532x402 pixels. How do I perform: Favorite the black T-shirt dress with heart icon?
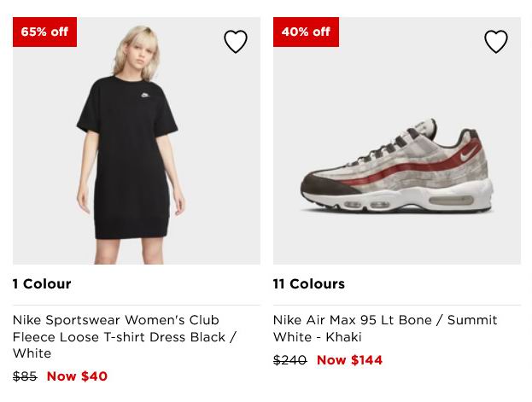coord(236,42)
